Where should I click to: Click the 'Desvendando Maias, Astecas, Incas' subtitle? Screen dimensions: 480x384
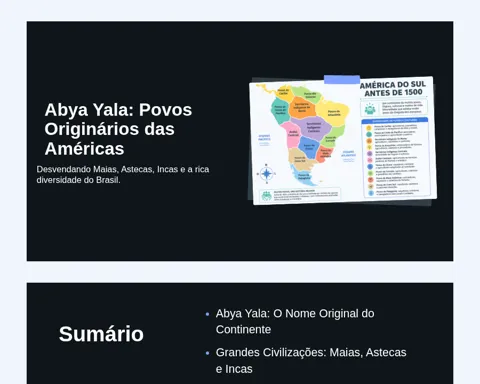(123, 174)
